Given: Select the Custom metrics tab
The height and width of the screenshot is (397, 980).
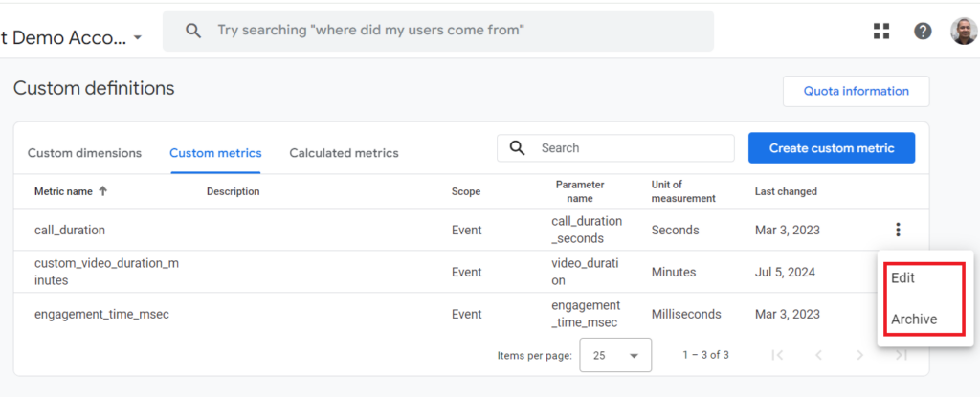Looking at the screenshot, I should click(215, 153).
